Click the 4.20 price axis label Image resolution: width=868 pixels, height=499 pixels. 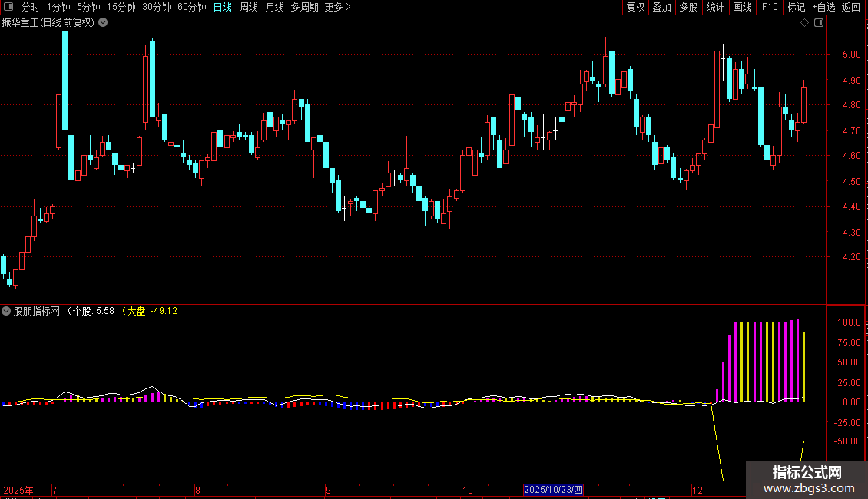[851, 256]
